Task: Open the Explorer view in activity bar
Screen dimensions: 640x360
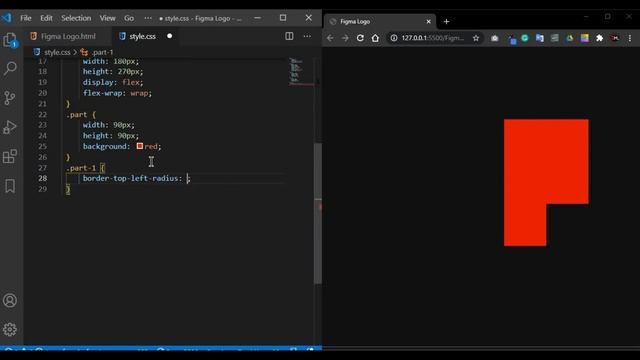Action: point(10,40)
